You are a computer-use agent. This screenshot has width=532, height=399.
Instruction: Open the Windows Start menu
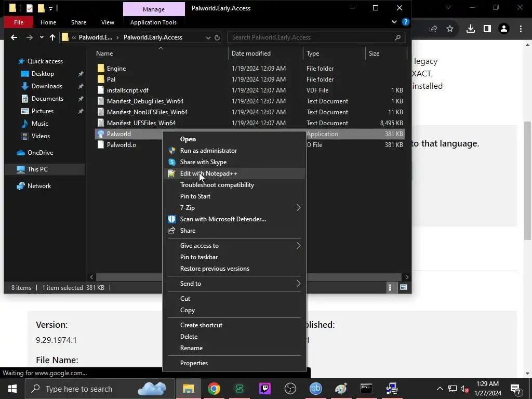coord(12,389)
